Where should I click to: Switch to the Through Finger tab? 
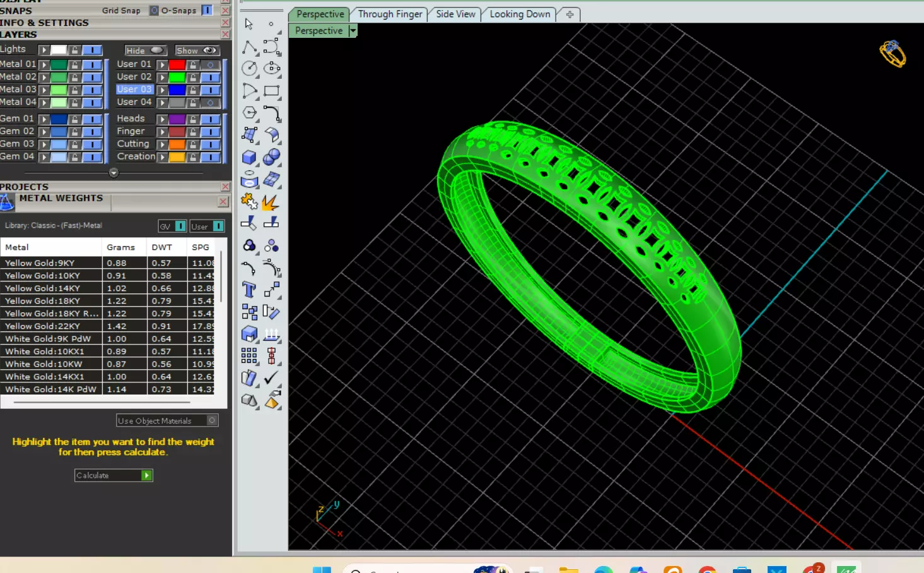[390, 14]
